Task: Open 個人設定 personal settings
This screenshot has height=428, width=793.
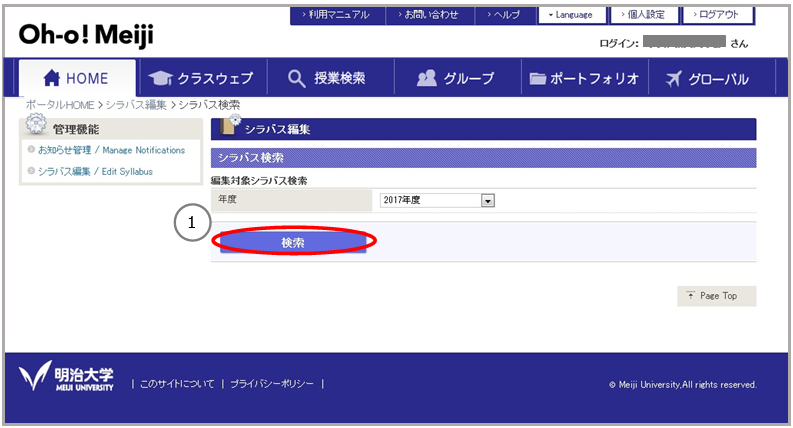Action: (644, 15)
